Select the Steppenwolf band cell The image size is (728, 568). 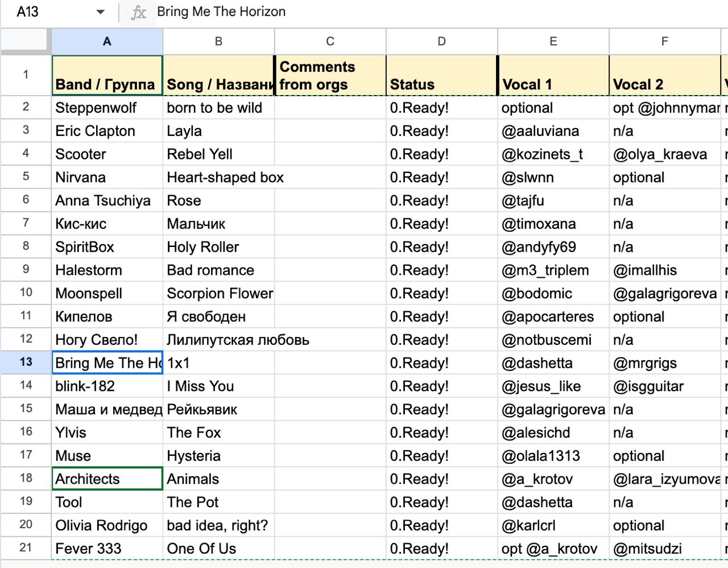[x=107, y=108]
